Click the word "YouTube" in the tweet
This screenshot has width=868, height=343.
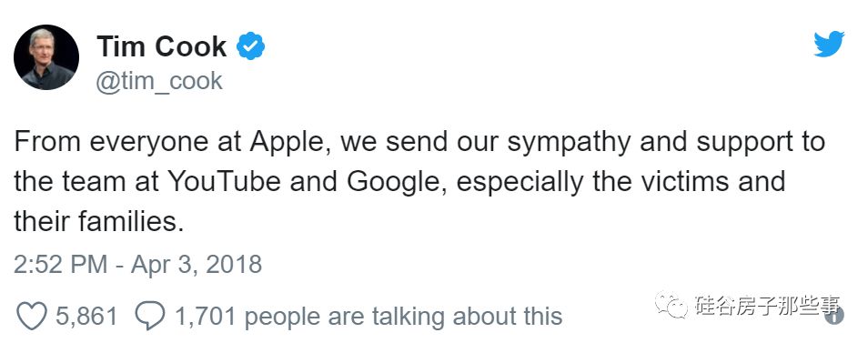point(224,182)
